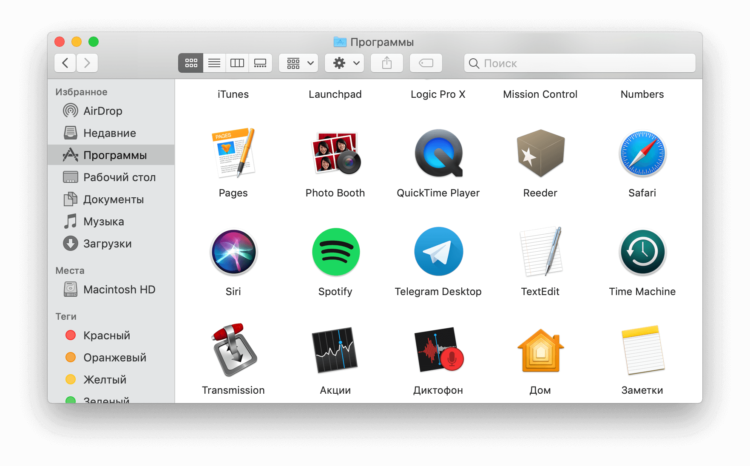The width and height of the screenshot is (750, 466).
Task: Click the Mission Control label
Action: coord(540,94)
